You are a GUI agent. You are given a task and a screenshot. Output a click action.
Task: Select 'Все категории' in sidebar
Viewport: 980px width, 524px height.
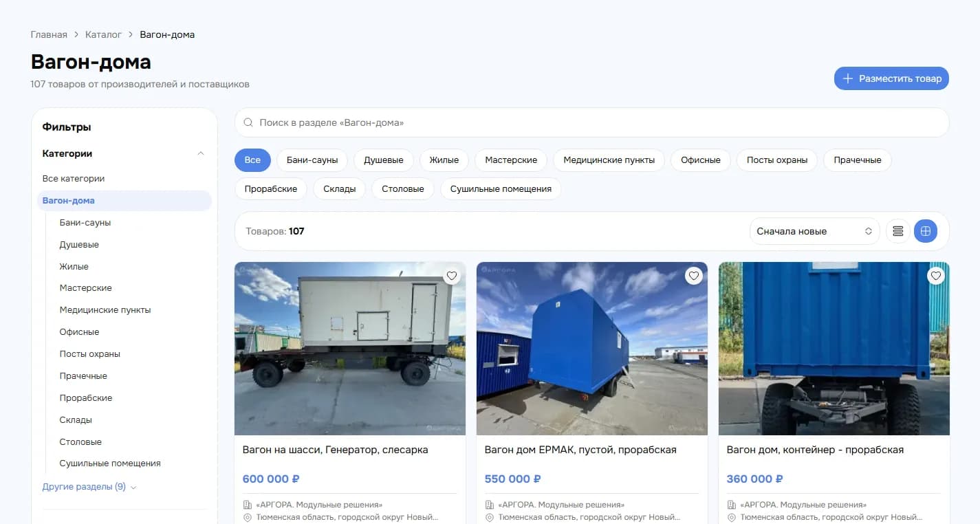(x=74, y=179)
